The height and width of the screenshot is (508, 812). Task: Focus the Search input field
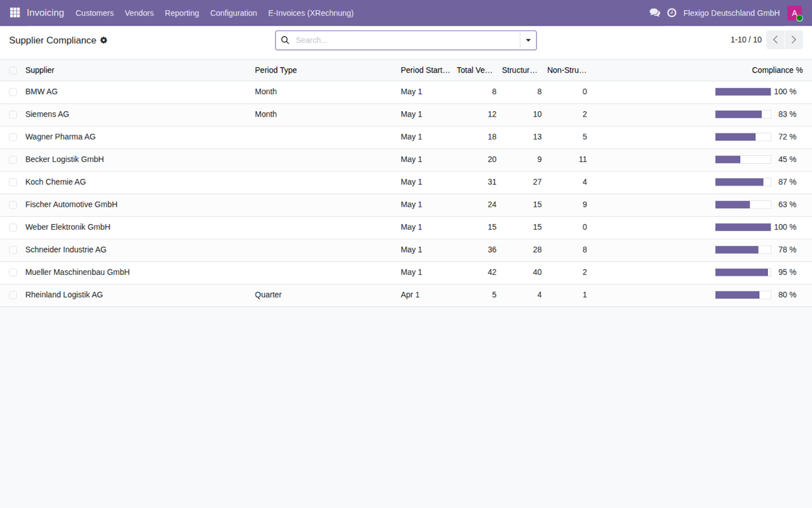pyautogui.click(x=406, y=41)
